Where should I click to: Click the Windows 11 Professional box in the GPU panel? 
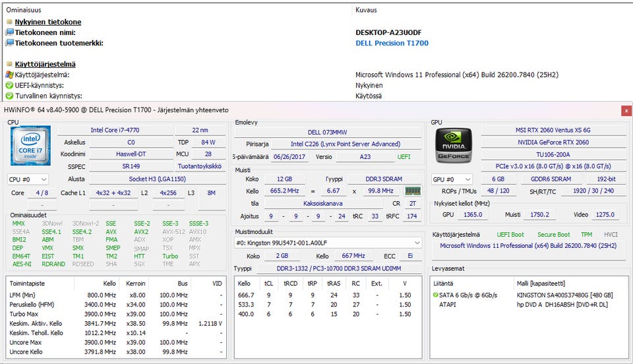(528, 246)
